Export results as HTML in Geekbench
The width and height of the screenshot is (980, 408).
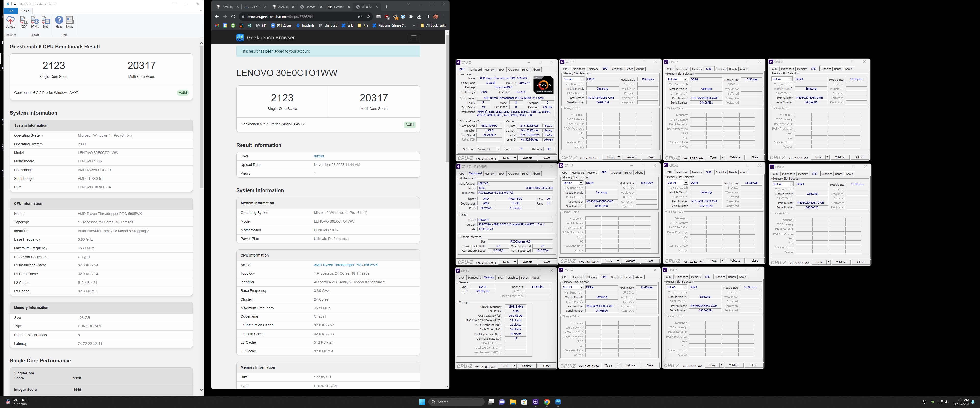coord(35,22)
